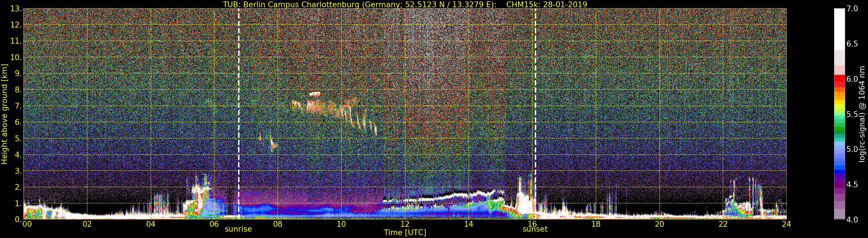Click the '12' time axis tick label
This screenshot has height=238, width=868.
coord(405,224)
